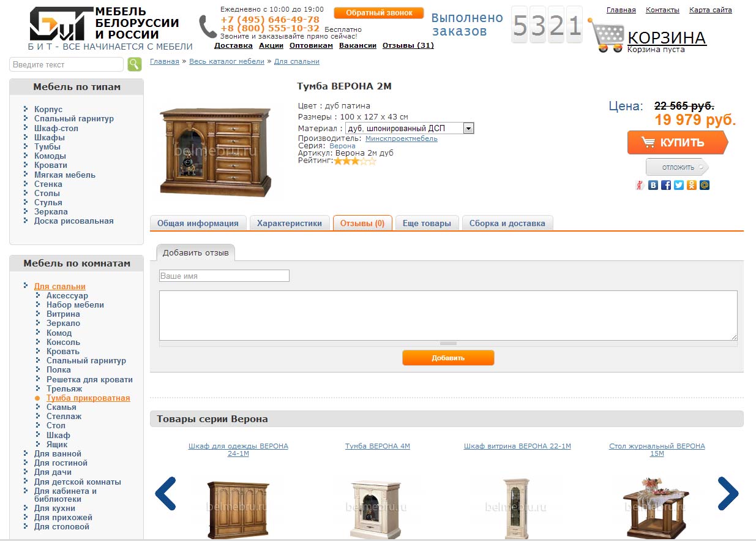This screenshot has width=756, height=541.
Task: Show next products with right arrow
Action: pos(728,493)
